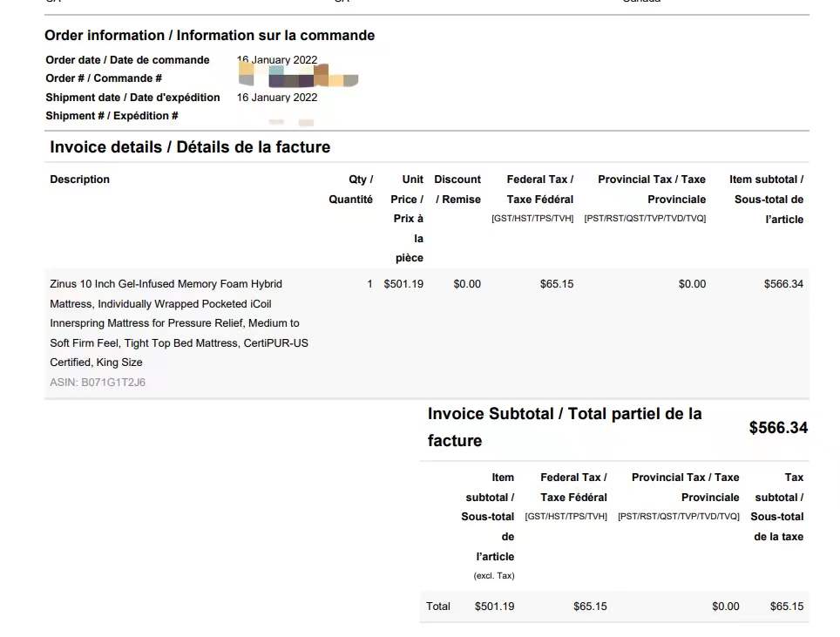Select the 'Invoice details / Détails de la facture' heading
840x637 pixels.
coord(190,146)
